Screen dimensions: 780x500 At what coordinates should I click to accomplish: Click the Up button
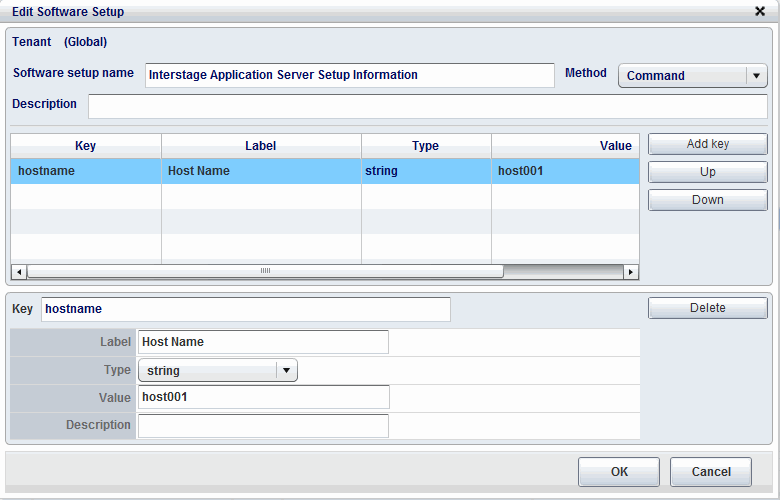(x=707, y=172)
